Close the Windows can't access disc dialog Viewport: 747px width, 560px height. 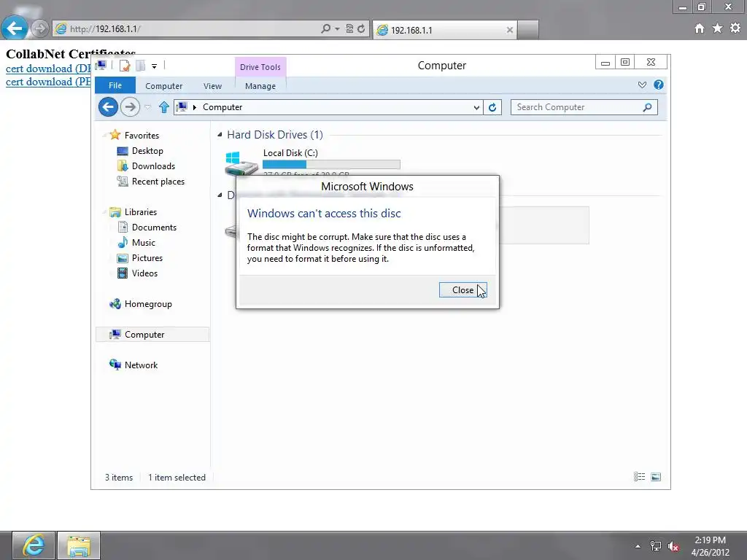[462, 290]
